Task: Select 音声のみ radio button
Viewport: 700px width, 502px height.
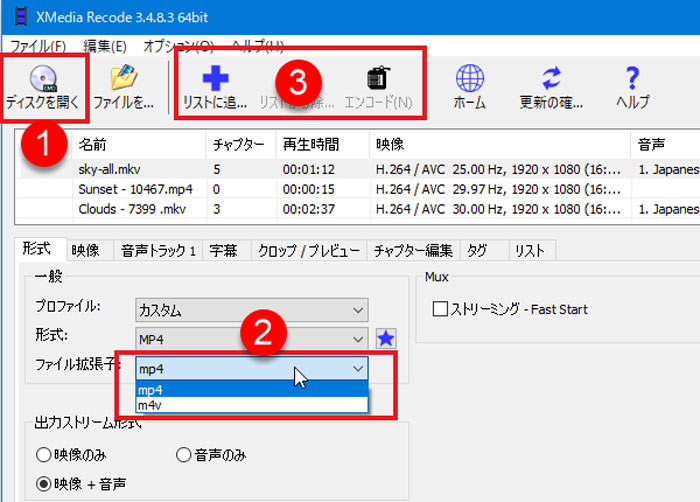Action: [183, 455]
